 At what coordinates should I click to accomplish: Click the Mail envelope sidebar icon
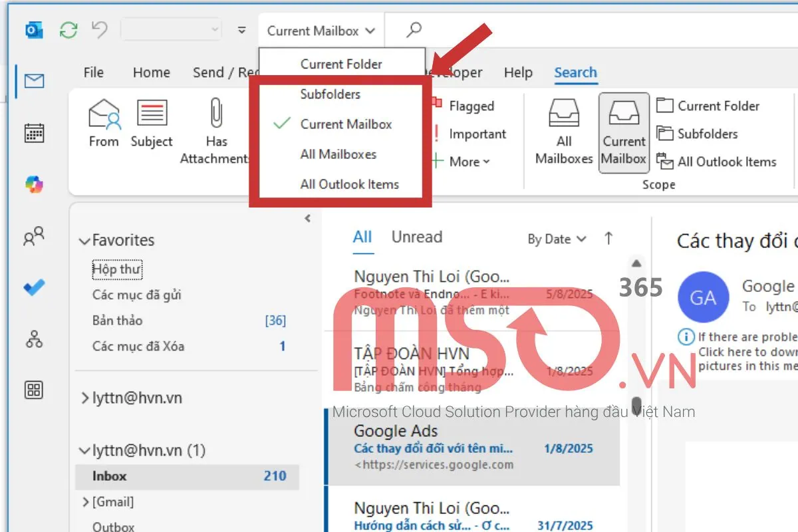34,81
